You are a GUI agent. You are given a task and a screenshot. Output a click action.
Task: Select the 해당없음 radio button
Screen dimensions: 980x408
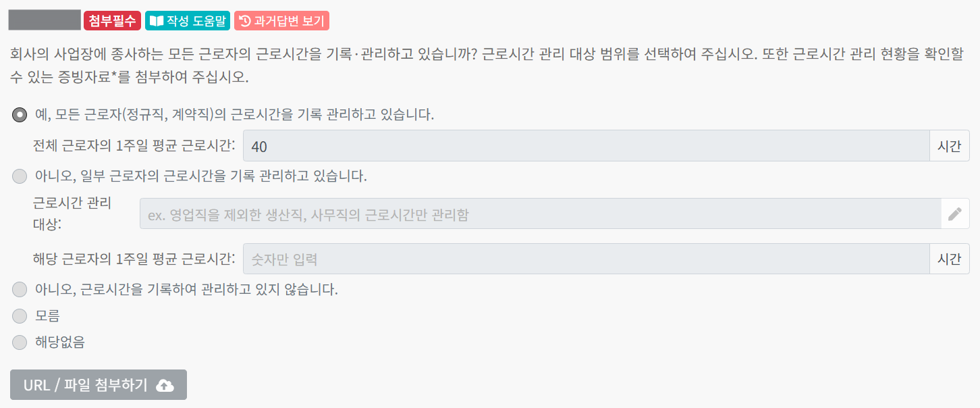click(20, 342)
